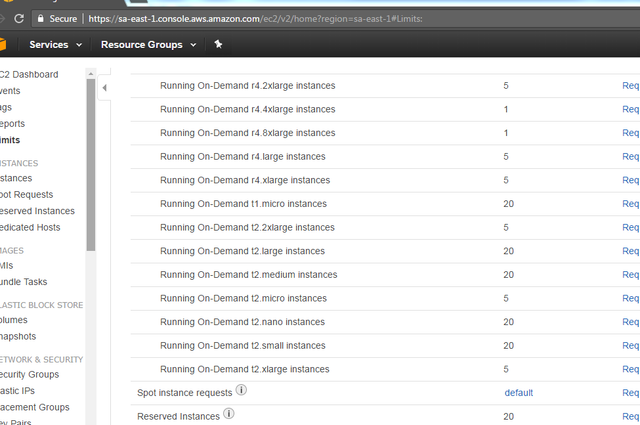Select 'Running On-Demand t2.micro instances' text
Viewport: 640px width, 425px height.
[x=243, y=298]
